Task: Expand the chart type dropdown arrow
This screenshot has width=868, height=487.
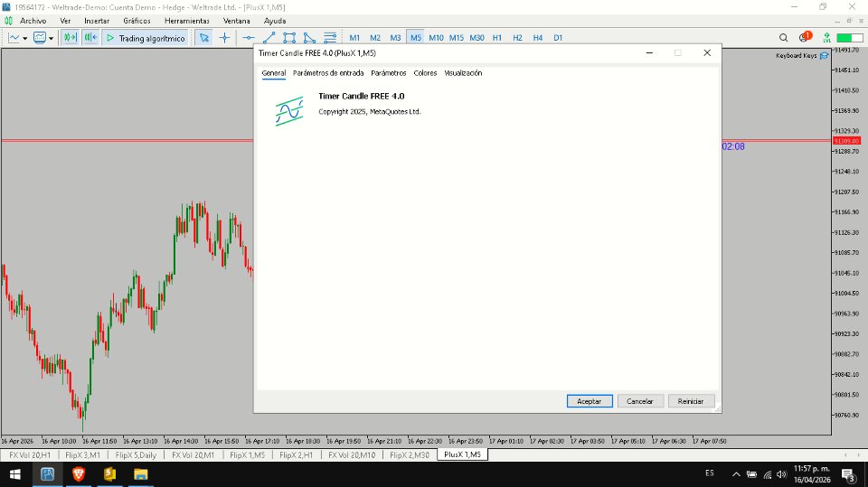Action: 25,38
